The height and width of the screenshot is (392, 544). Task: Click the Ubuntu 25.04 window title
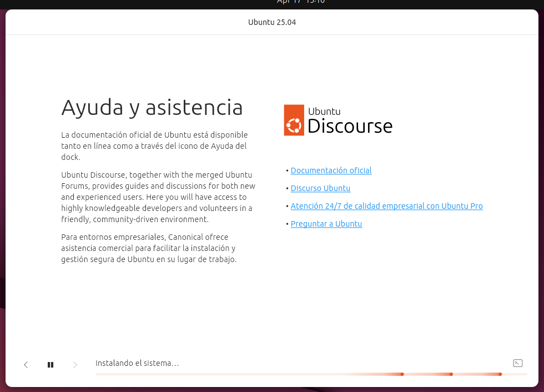(x=272, y=22)
